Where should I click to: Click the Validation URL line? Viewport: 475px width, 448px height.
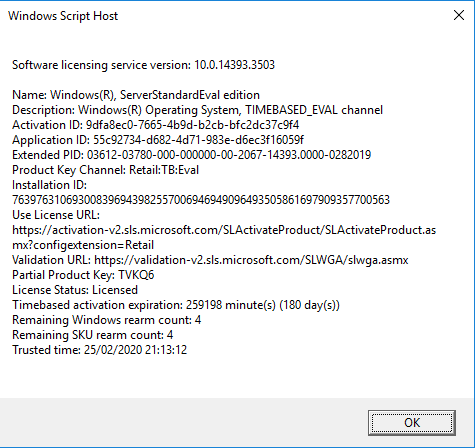(x=210, y=260)
